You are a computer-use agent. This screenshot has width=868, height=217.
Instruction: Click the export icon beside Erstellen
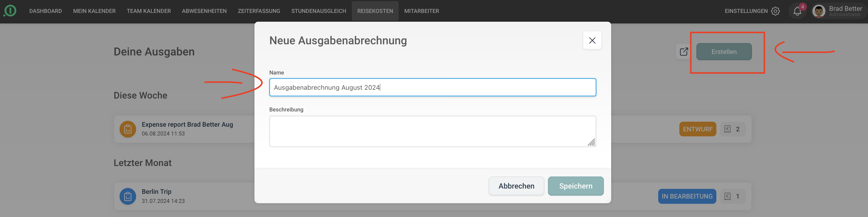coord(683,52)
